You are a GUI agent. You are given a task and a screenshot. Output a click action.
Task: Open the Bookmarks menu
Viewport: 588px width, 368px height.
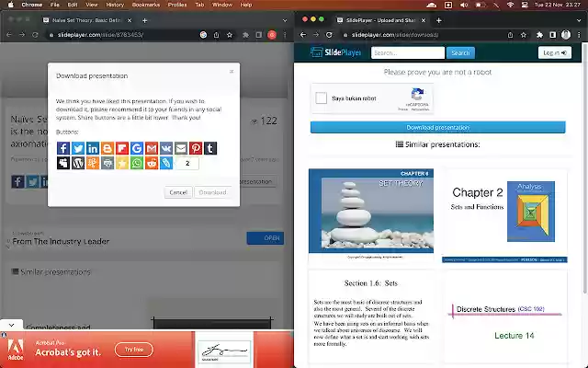pyautogui.click(x=146, y=5)
